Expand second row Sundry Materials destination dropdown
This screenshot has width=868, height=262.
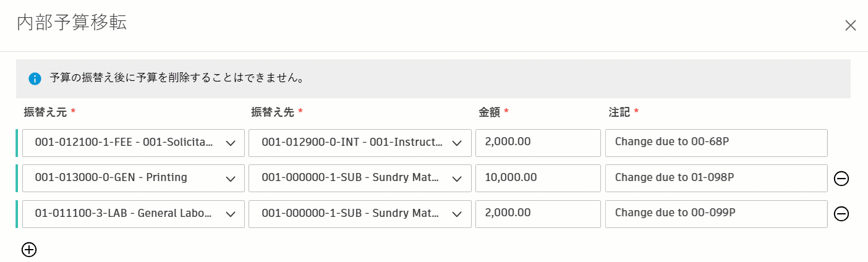(360, 178)
